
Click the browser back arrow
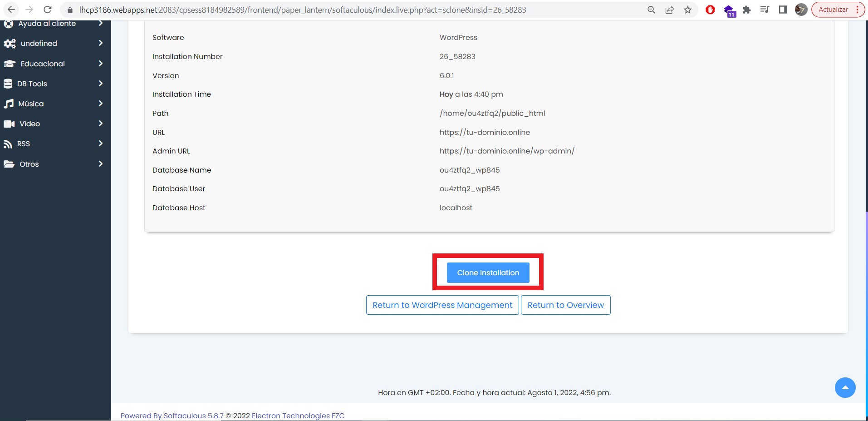click(x=11, y=10)
